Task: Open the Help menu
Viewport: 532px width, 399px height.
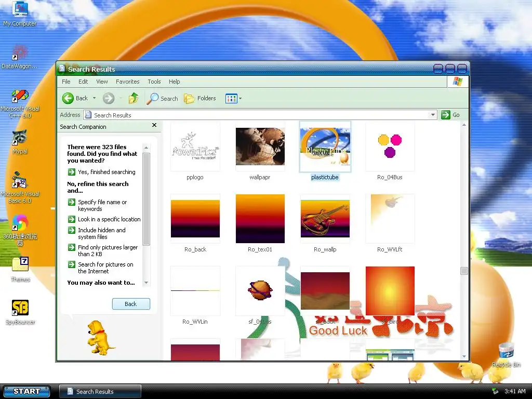Action: click(x=175, y=82)
